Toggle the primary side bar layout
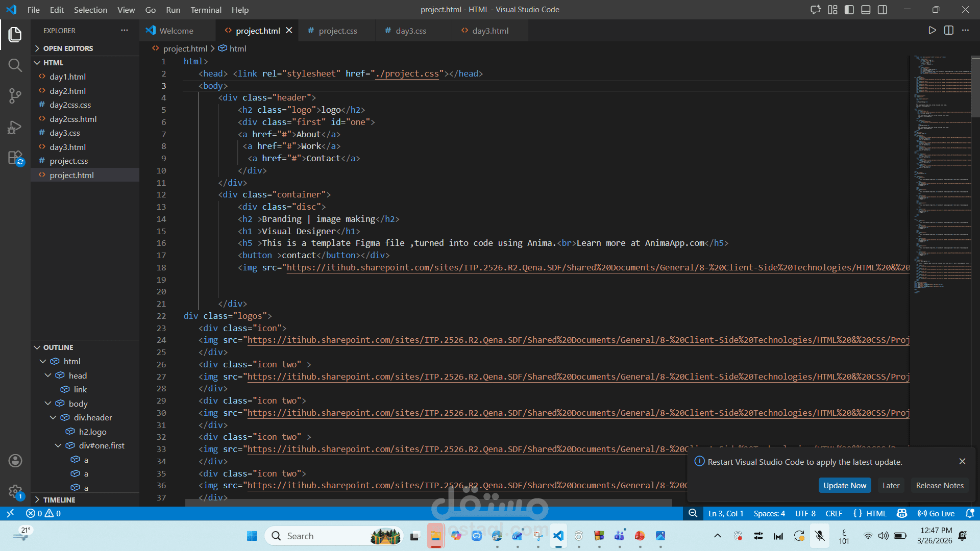 click(x=849, y=10)
